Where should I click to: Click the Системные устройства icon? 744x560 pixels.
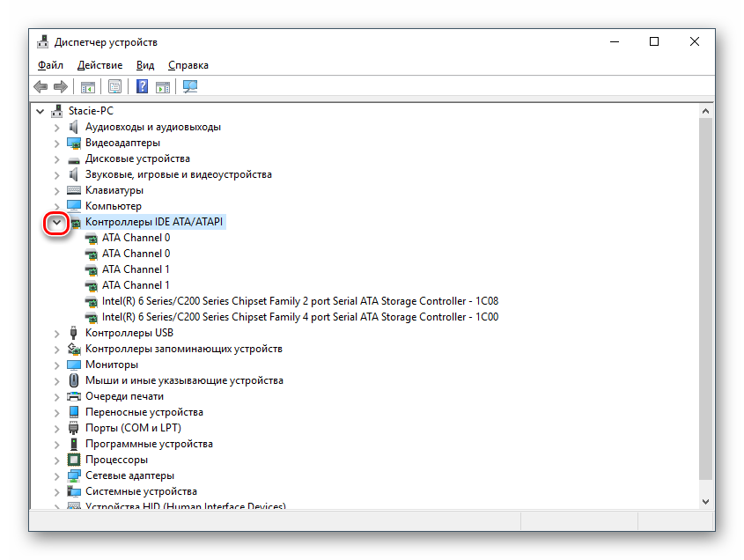click(x=74, y=491)
